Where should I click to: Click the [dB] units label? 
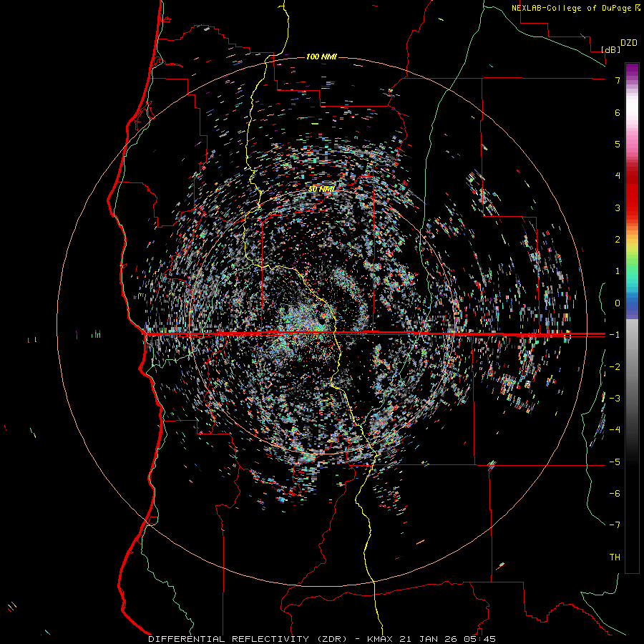[x=611, y=49]
